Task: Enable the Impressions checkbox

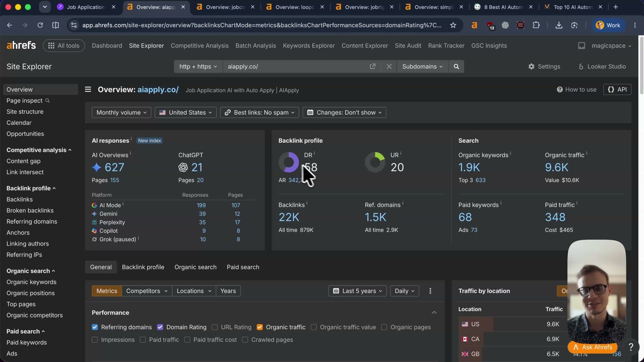Action: (x=95, y=340)
